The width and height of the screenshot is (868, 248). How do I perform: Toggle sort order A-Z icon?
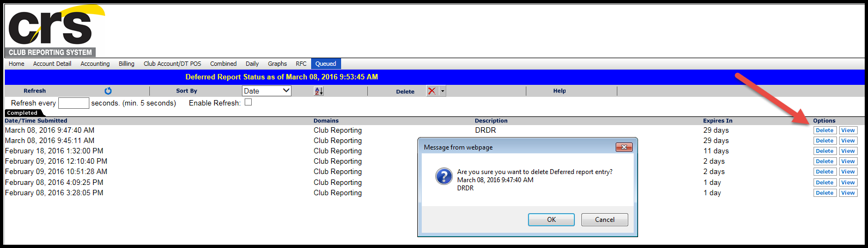point(319,91)
